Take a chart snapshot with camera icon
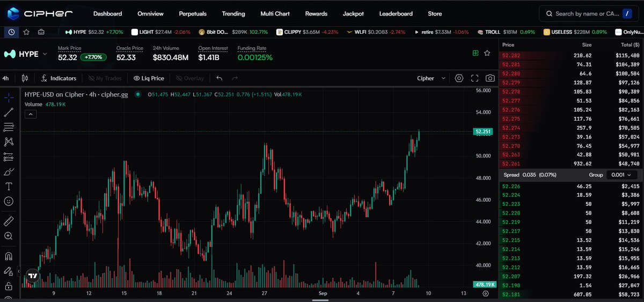 tap(490, 78)
